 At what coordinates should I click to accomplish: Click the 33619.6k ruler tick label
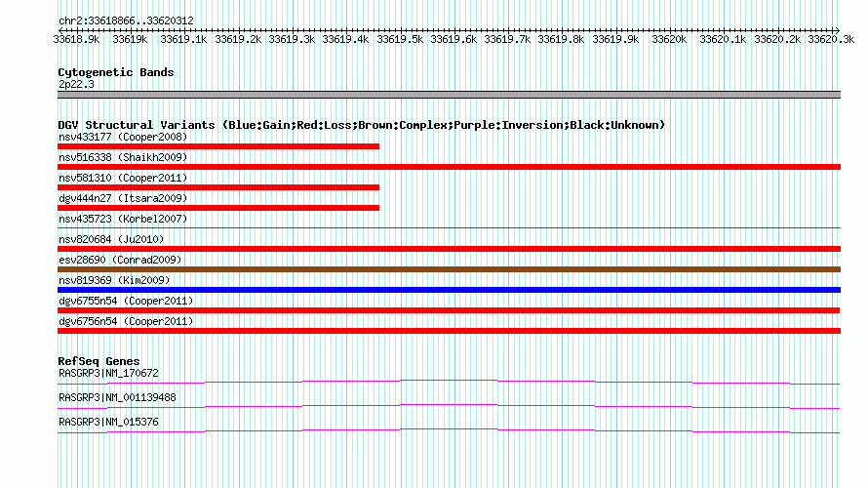click(454, 39)
